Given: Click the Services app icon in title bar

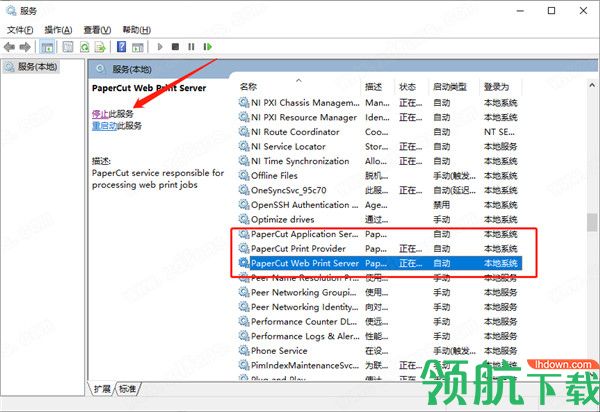Looking at the screenshot, I should (11, 10).
